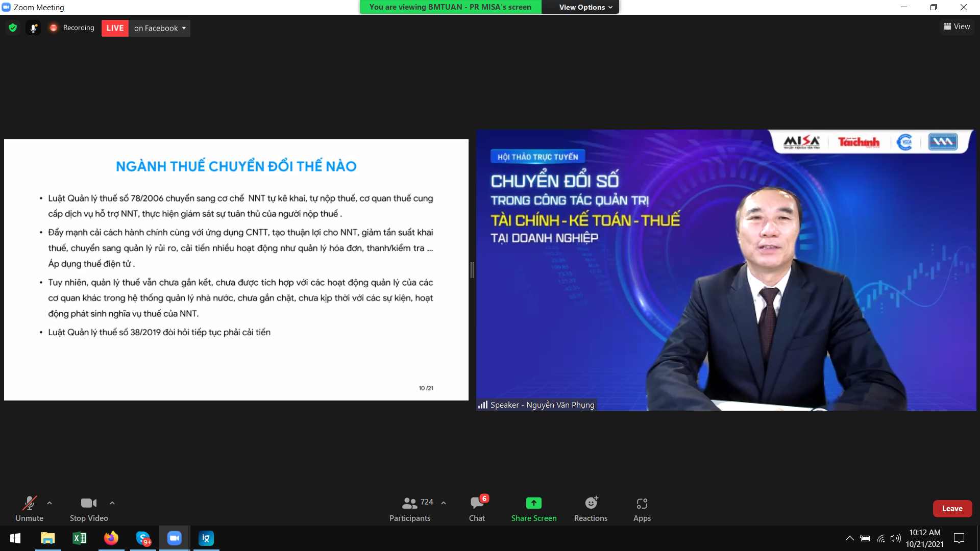
Task: Open the Reactions smiley menu
Action: point(591,504)
